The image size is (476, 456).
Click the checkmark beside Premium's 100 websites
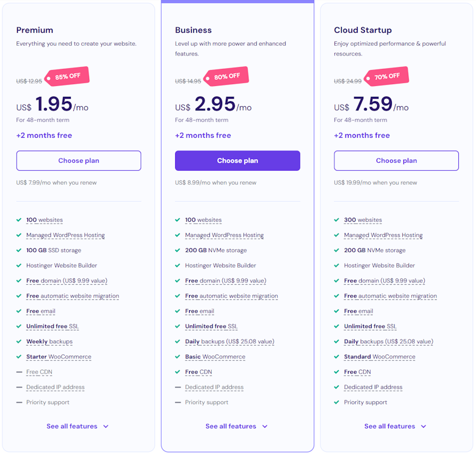click(19, 220)
